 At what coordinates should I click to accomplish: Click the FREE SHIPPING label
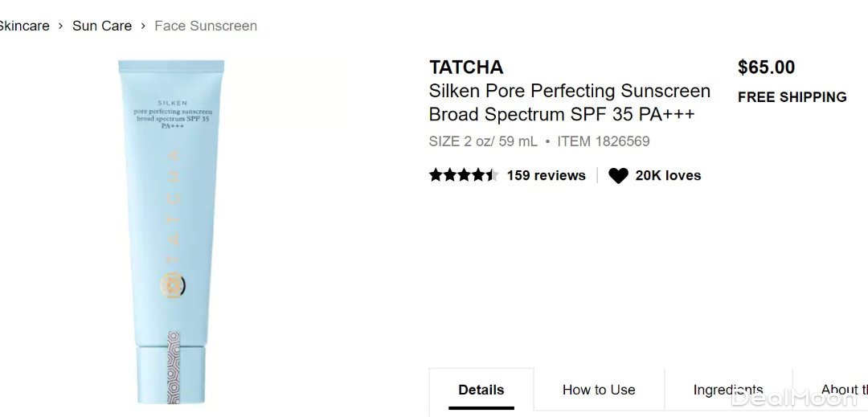[x=792, y=97]
